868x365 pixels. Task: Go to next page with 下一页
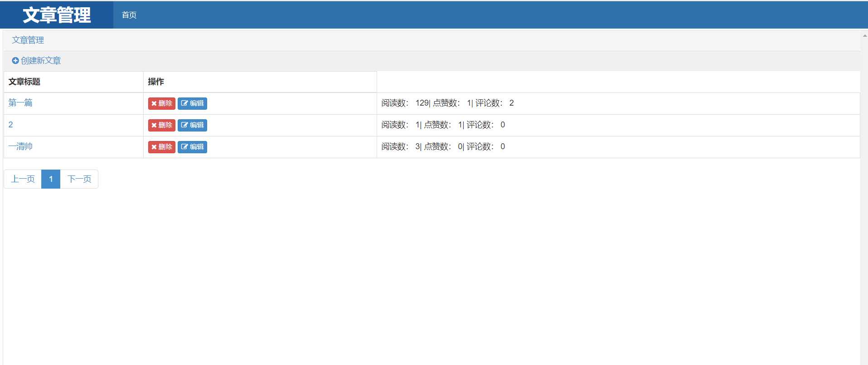pyautogui.click(x=79, y=179)
